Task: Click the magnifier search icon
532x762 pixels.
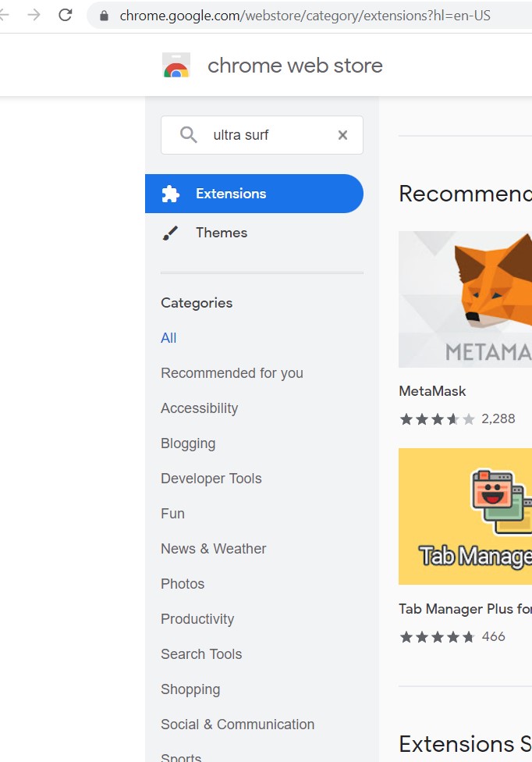Action: pos(188,134)
